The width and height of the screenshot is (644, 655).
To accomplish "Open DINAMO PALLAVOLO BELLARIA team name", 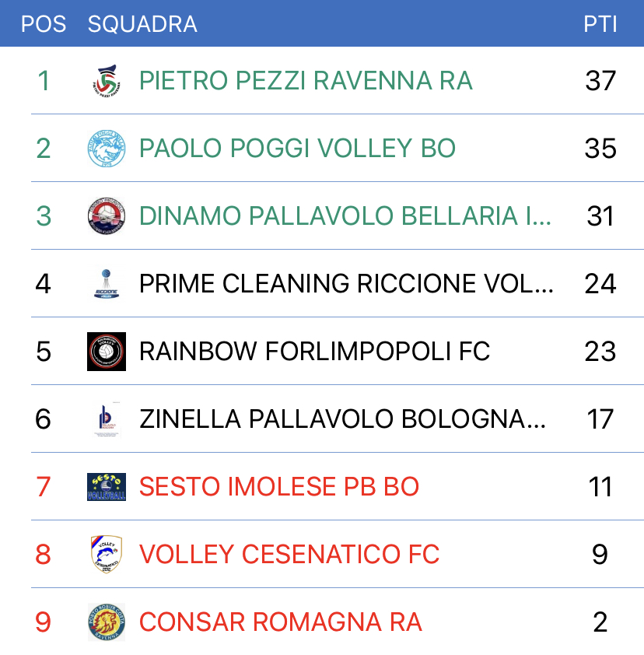I will (345, 216).
